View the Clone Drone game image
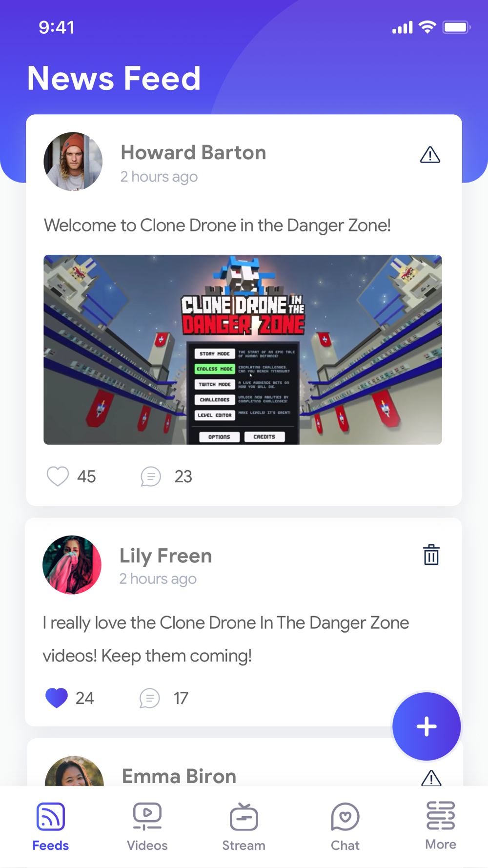The width and height of the screenshot is (488, 868). point(243,350)
